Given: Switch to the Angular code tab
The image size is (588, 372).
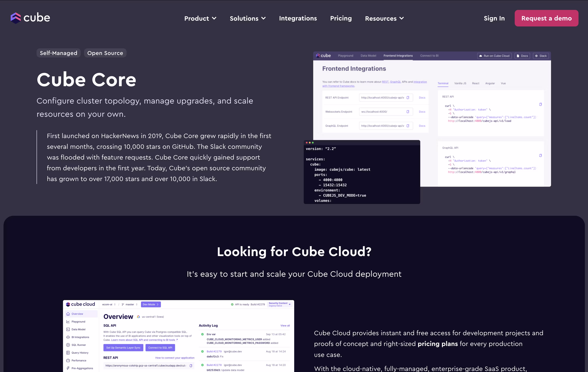Looking at the screenshot, I should (490, 83).
